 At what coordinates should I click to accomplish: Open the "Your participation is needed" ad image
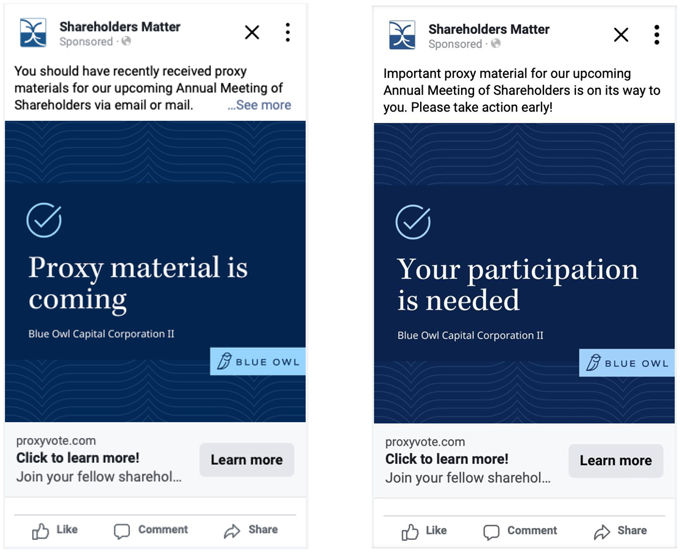pos(524,273)
